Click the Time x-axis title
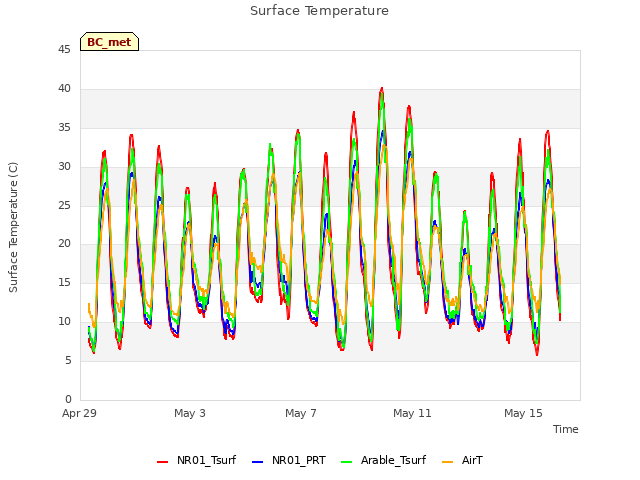Screen dimensions: 640x480 566,429
